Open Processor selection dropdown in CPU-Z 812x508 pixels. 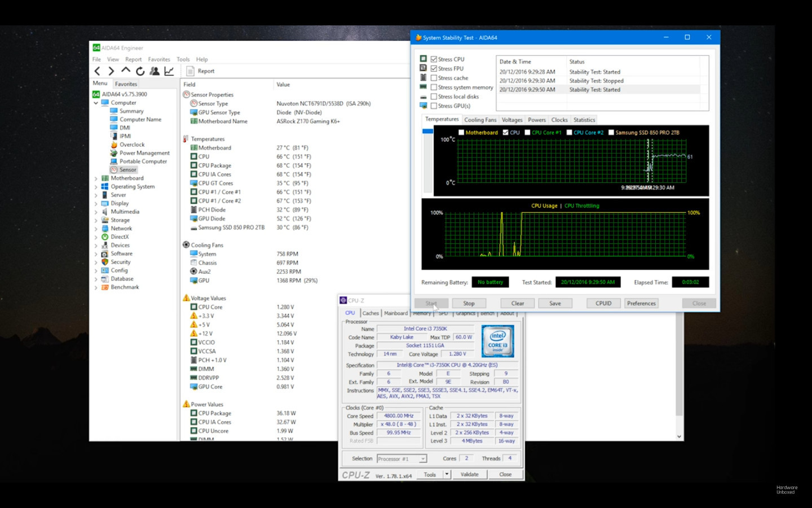(x=423, y=459)
